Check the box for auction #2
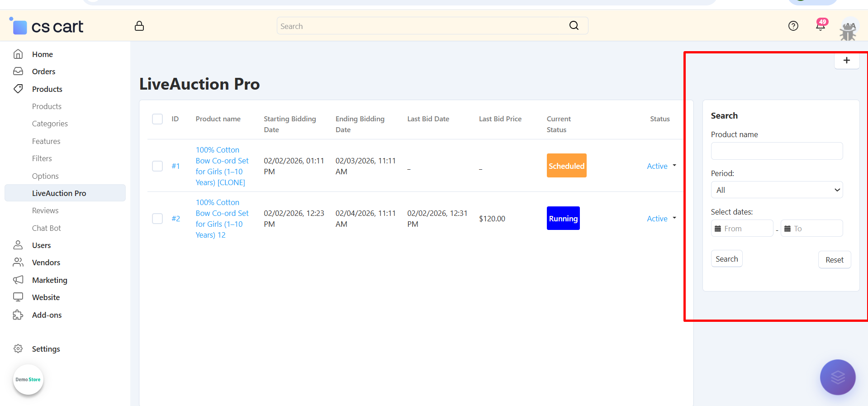868x406 pixels. point(157,219)
